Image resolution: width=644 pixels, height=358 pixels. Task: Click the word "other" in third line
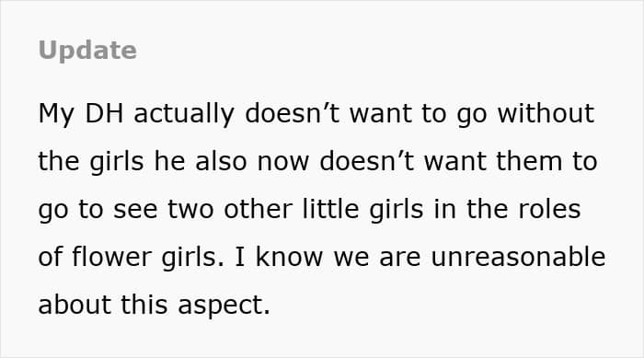click(x=258, y=208)
